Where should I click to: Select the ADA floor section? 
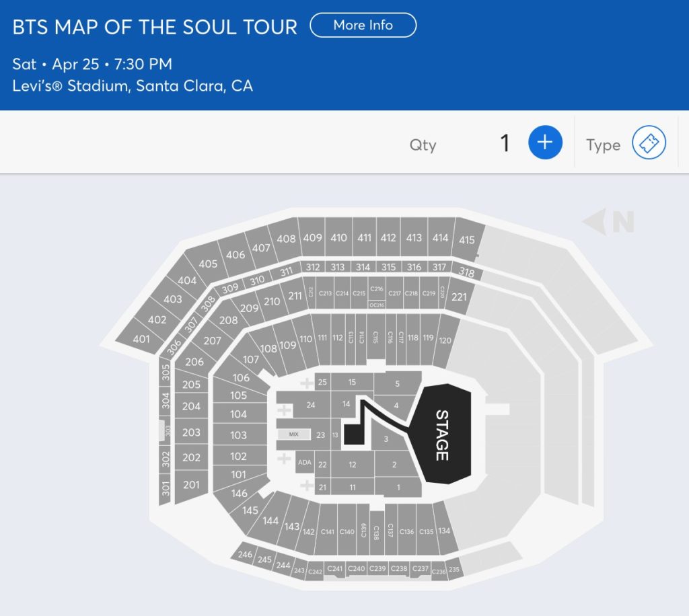coord(305,462)
